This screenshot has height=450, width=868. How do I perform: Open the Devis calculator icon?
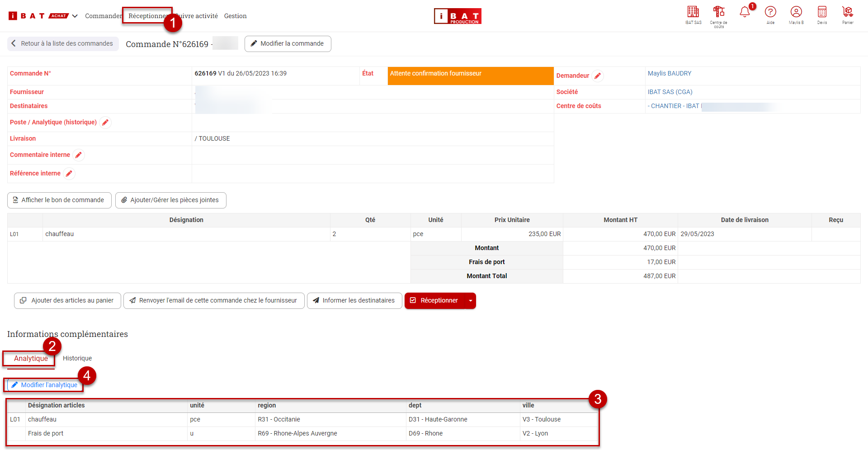pyautogui.click(x=822, y=12)
